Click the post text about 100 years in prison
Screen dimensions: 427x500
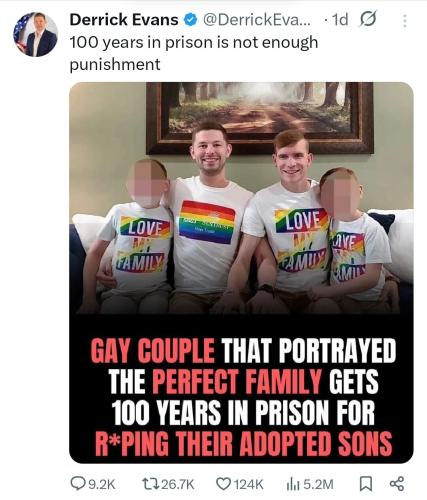point(194,53)
